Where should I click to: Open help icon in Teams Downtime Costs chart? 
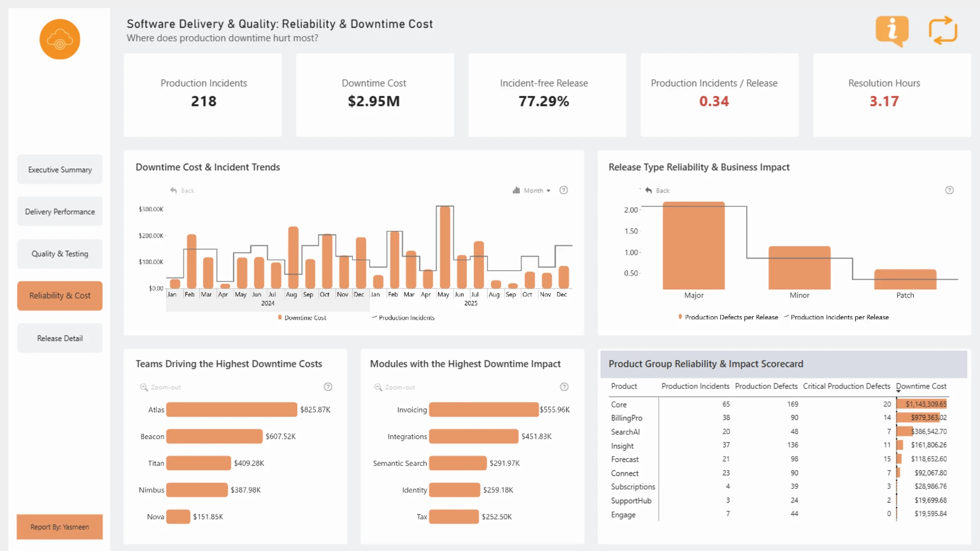[x=328, y=387]
